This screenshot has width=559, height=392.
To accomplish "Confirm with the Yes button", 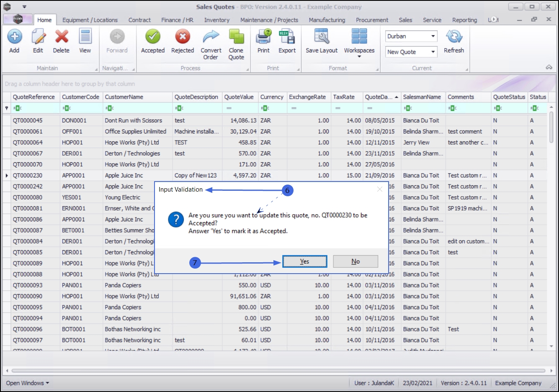I will click(x=305, y=261).
